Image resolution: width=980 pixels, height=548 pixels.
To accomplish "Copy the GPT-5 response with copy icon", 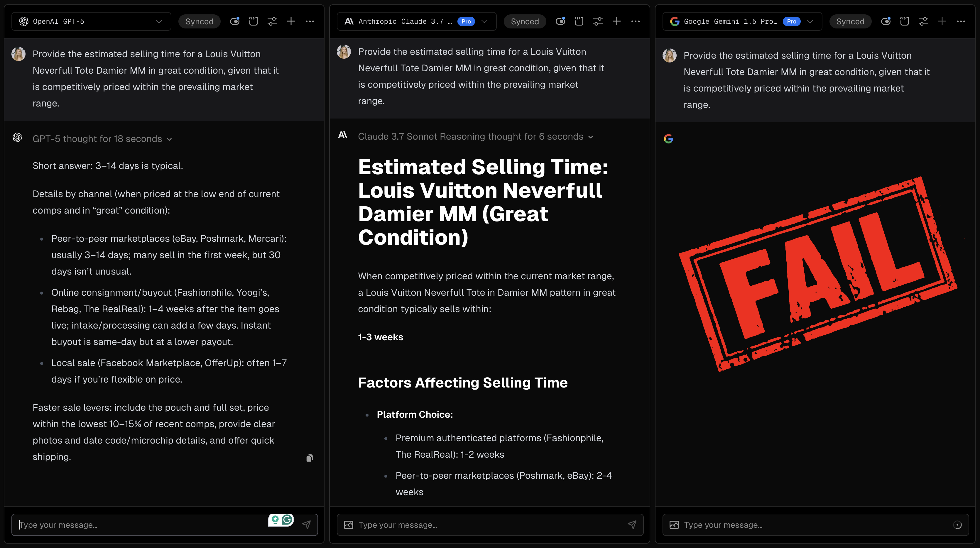I will click(310, 458).
